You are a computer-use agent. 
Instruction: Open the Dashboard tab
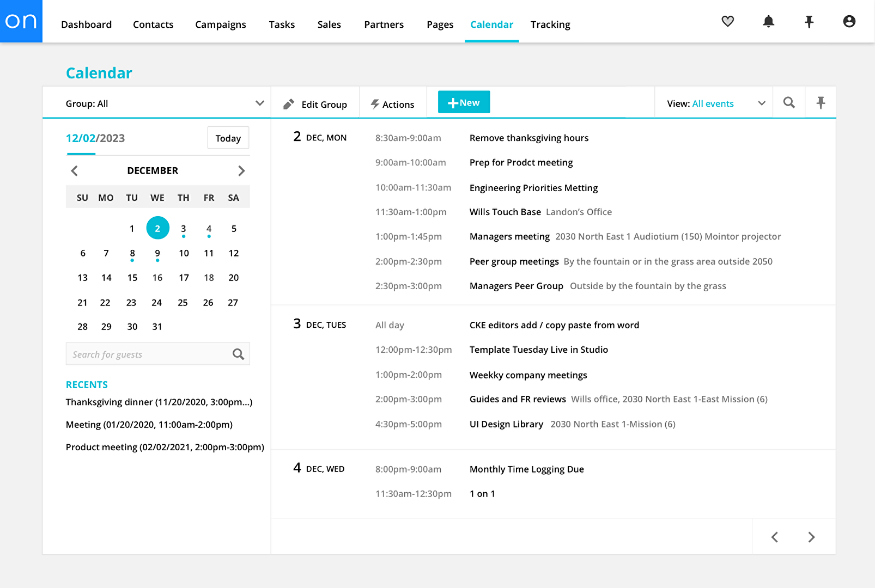(x=86, y=24)
